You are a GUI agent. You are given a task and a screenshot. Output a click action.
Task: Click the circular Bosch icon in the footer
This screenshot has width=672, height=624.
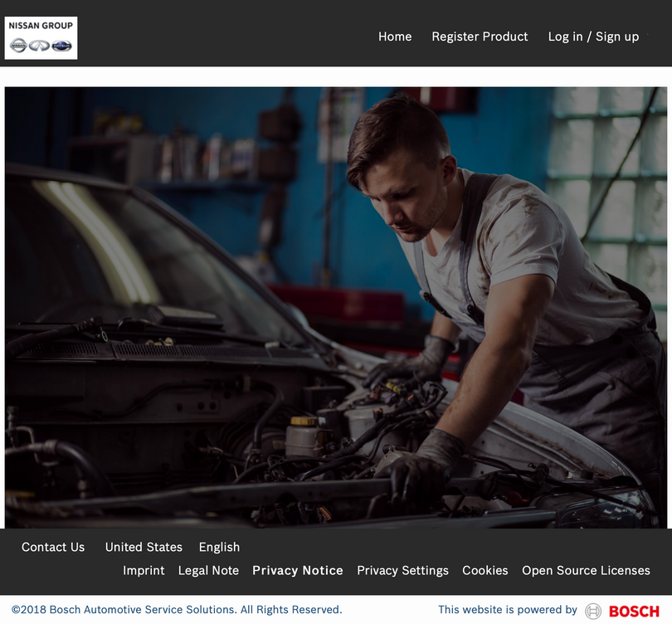pyautogui.click(x=594, y=611)
